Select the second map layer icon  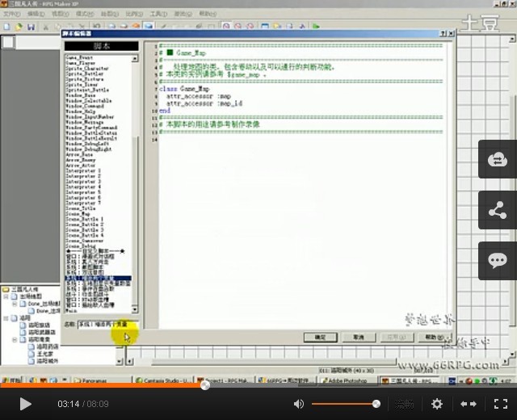124,27
